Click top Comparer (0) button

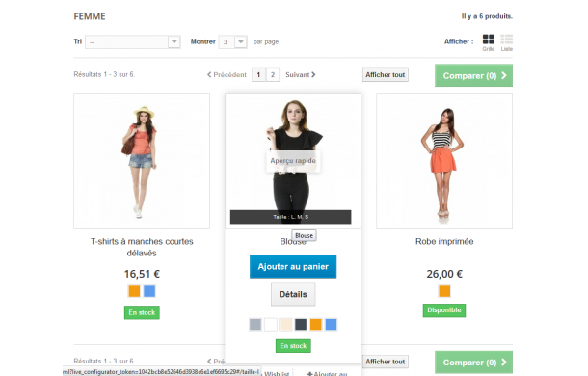[x=473, y=75]
